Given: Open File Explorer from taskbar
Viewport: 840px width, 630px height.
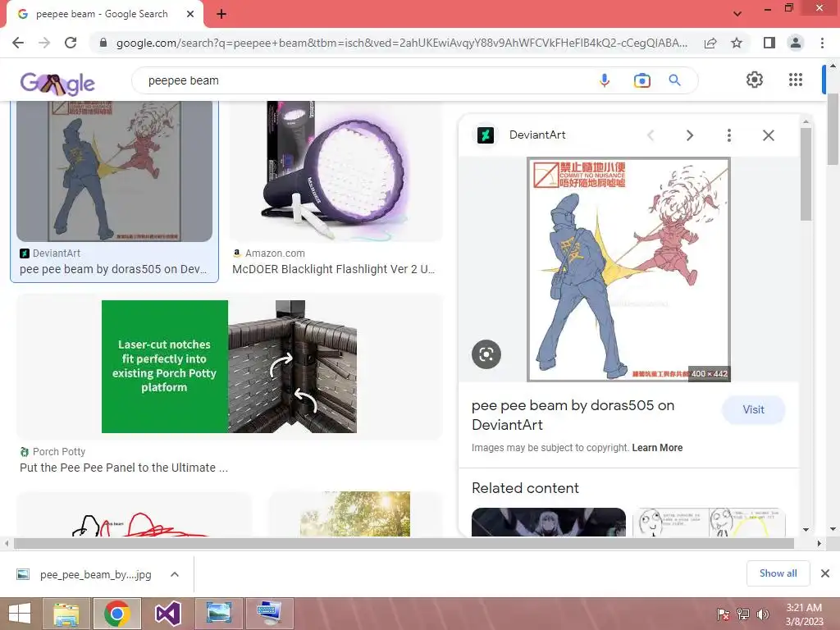Looking at the screenshot, I should pos(66,614).
